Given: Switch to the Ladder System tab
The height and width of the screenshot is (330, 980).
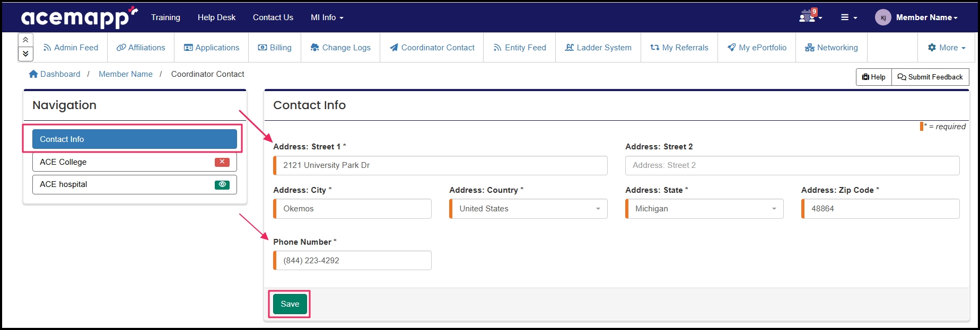Looking at the screenshot, I should pos(598,48).
